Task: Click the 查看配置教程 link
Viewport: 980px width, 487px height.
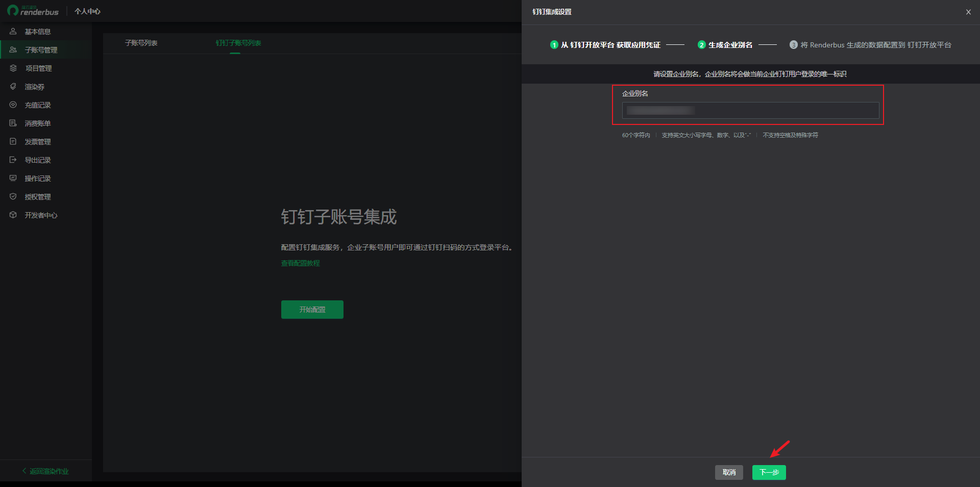Action: click(x=300, y=263)
